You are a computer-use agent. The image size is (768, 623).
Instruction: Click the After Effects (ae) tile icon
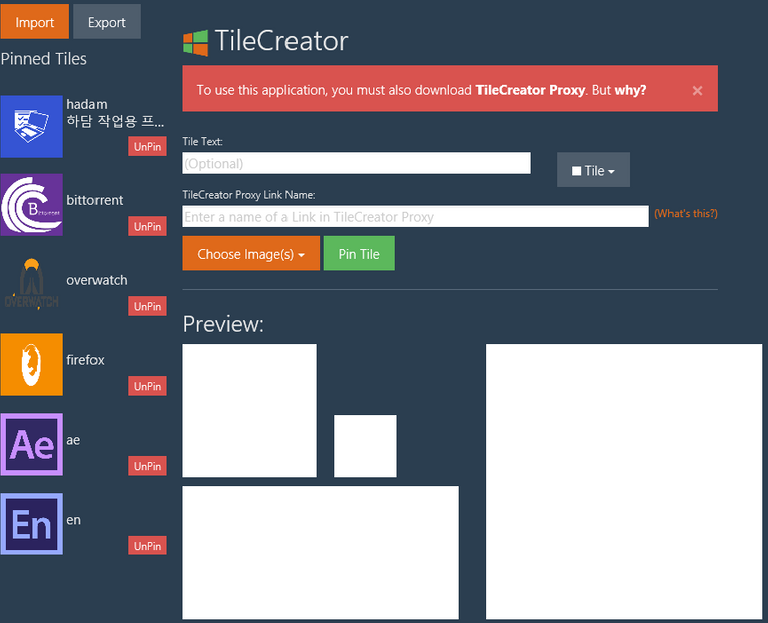coord(31,444)
